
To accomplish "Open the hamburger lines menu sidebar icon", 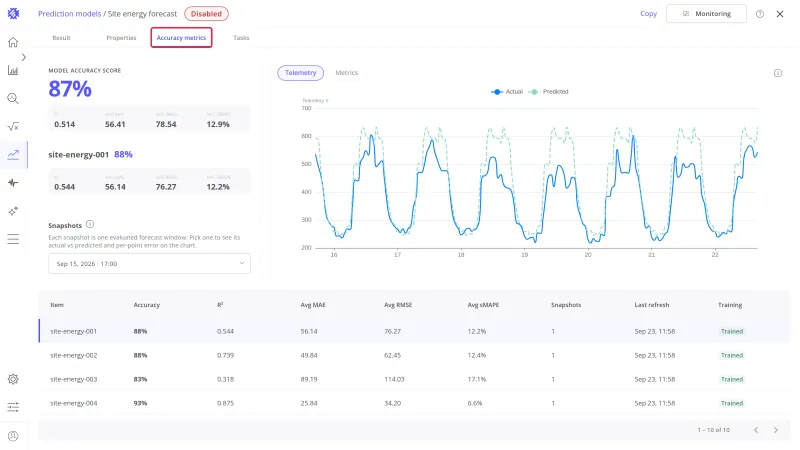I will click(x=13, y=239).
